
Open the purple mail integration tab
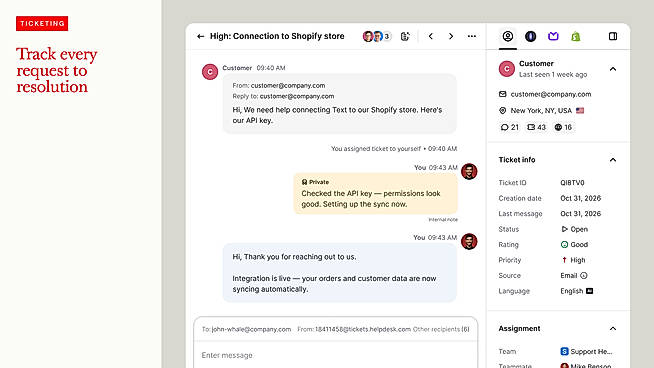553,36
